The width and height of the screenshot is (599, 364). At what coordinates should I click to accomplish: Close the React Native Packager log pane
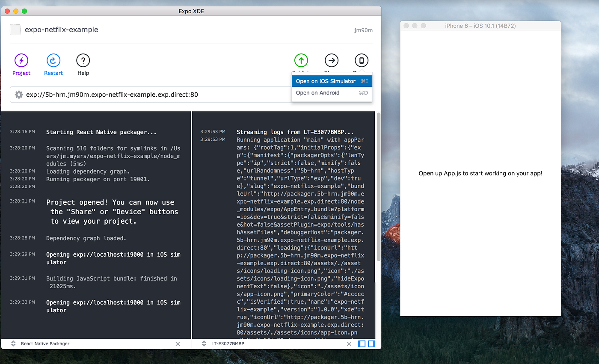178,343
